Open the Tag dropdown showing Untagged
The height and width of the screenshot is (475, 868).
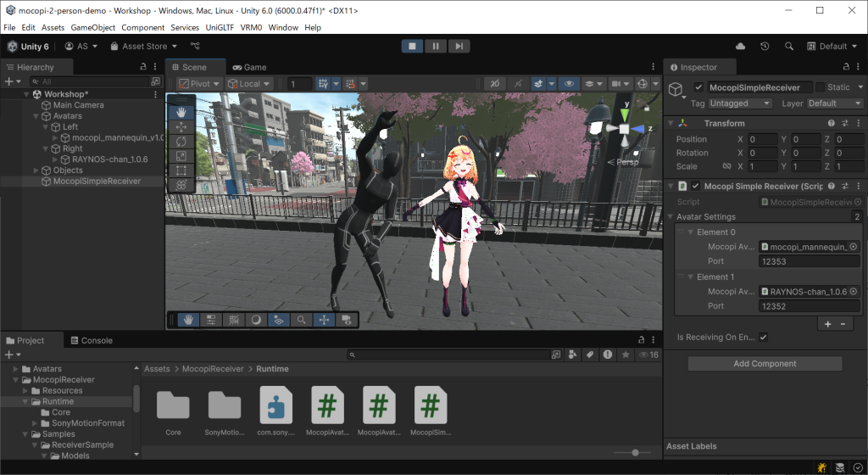(740, 103)
